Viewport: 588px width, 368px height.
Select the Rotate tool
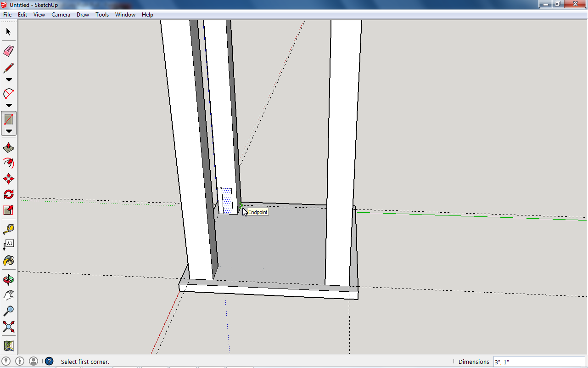pyautogui.click(x=9, y=194)
